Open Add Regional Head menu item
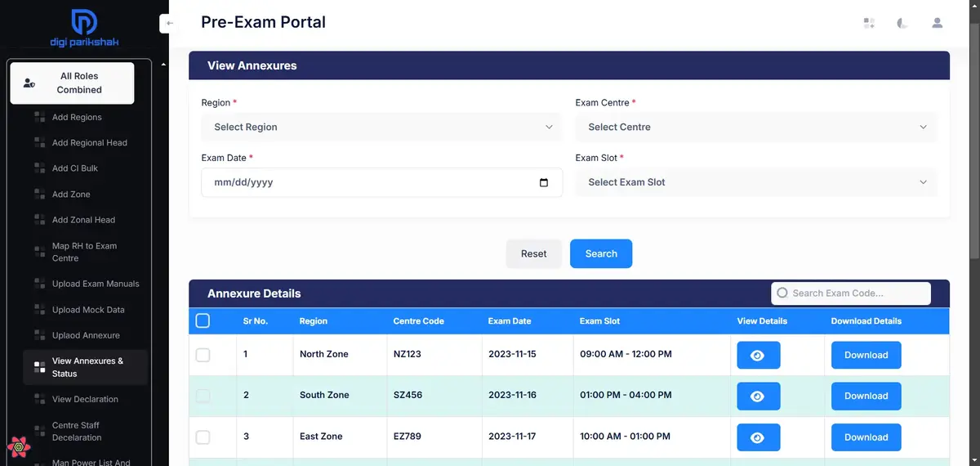Screen dimensions: 980x466 [x=90, y=142]
